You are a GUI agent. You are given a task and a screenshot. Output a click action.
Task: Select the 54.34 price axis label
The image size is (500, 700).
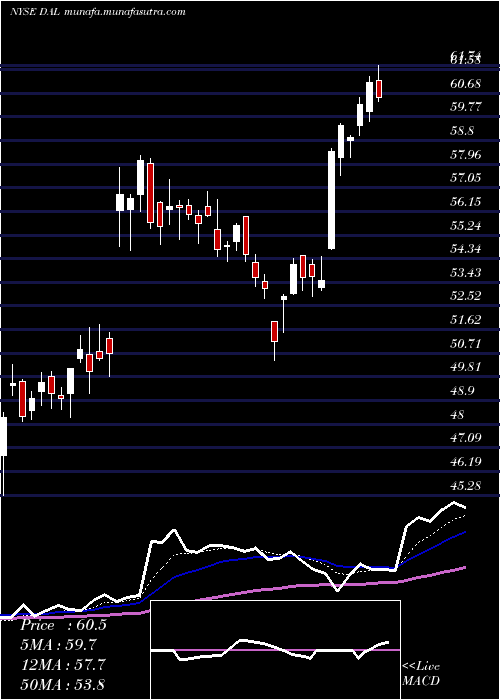[466, 249]
